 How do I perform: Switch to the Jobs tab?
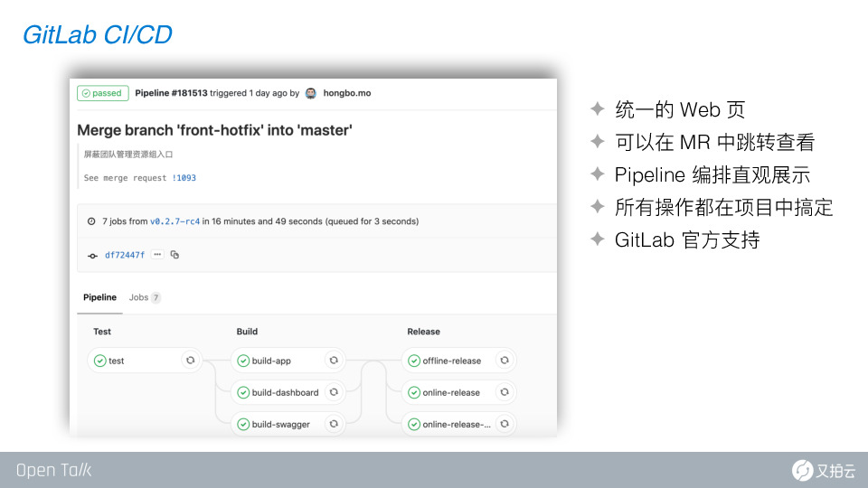coord(145,297)
